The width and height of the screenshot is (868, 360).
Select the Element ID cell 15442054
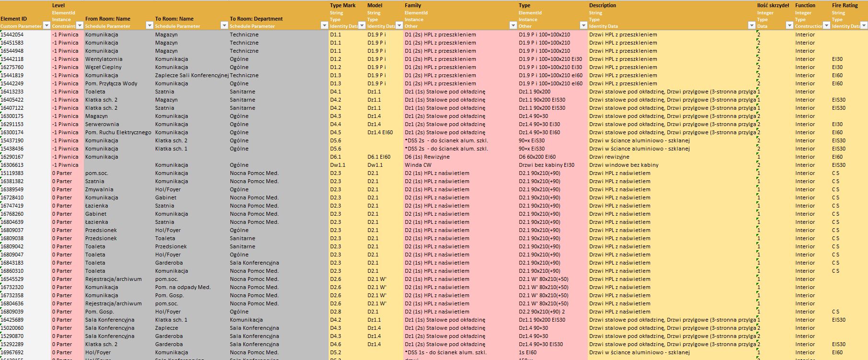click(x=12, y=35)
